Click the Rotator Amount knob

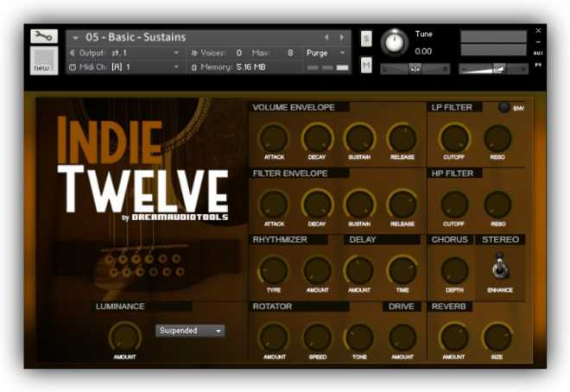click(274, 338)
